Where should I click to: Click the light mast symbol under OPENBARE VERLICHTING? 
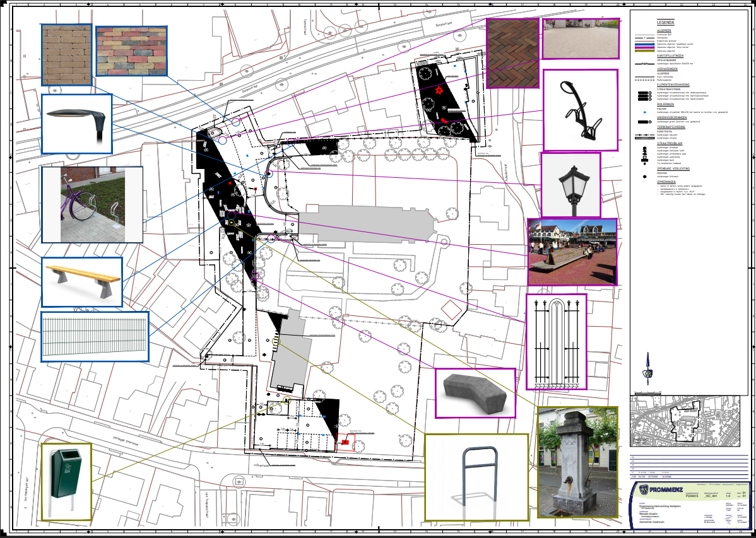tap(645, 176)
